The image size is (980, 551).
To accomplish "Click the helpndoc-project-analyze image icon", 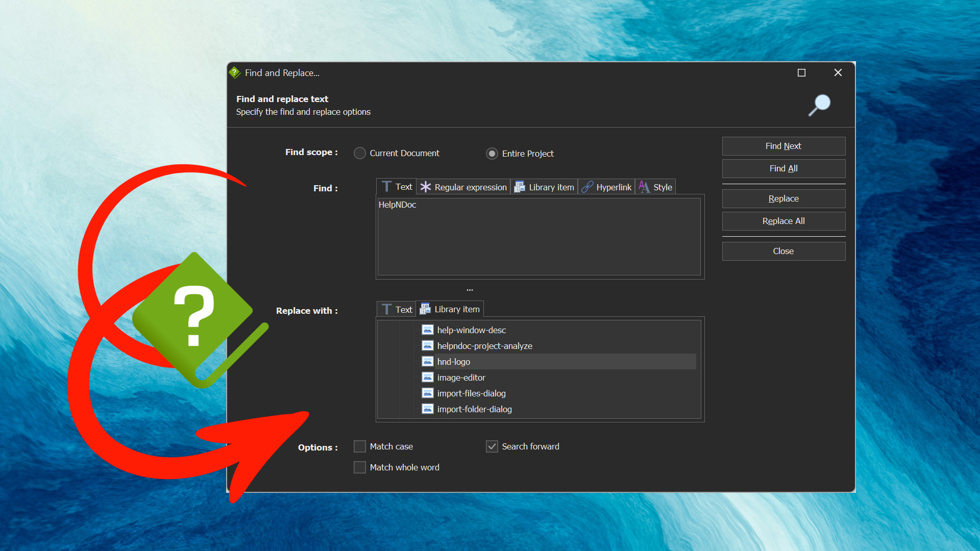I will click(428, 346).
